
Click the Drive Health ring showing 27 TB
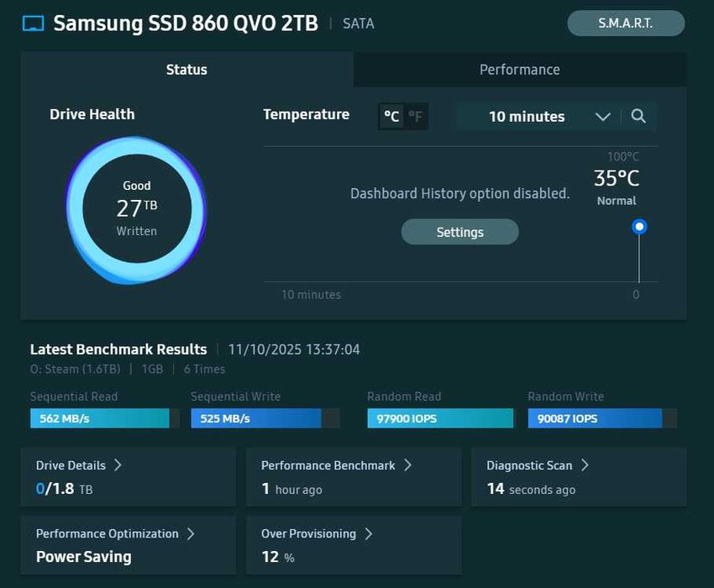(x=137, y=209)
